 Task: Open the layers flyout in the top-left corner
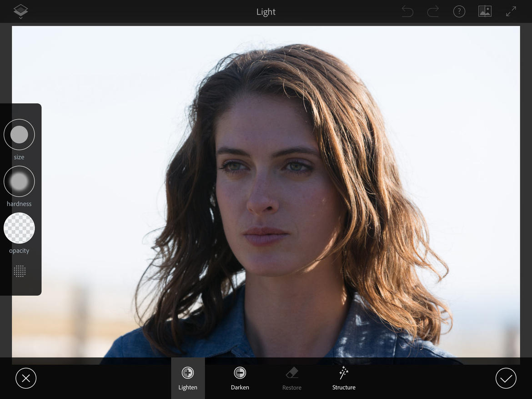tap(20, 11)
